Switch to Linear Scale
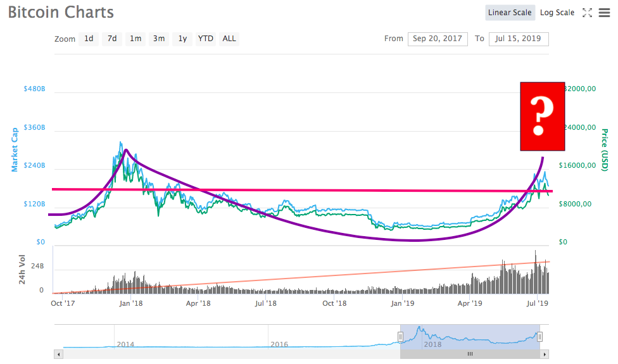Viewport: 618px width, 364px height. [x=510, y=13]
